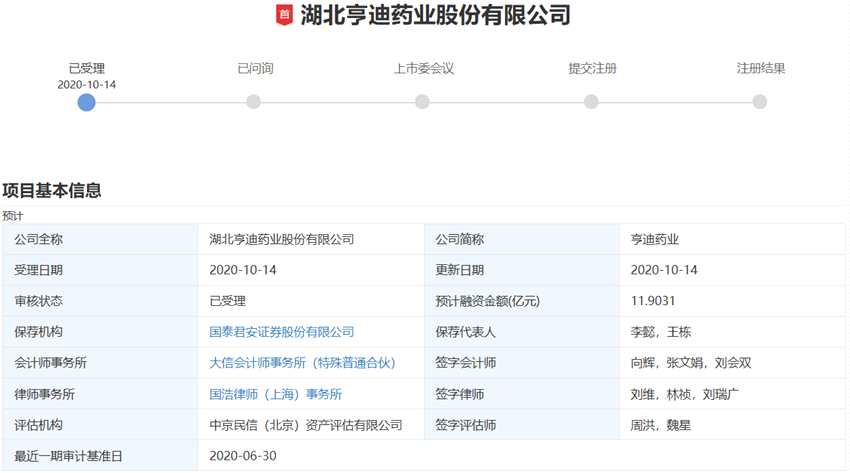The width and height of the screenshot is (850, 473).
Task: Click the 评估机构 label cell
Action: coord(100,425)
